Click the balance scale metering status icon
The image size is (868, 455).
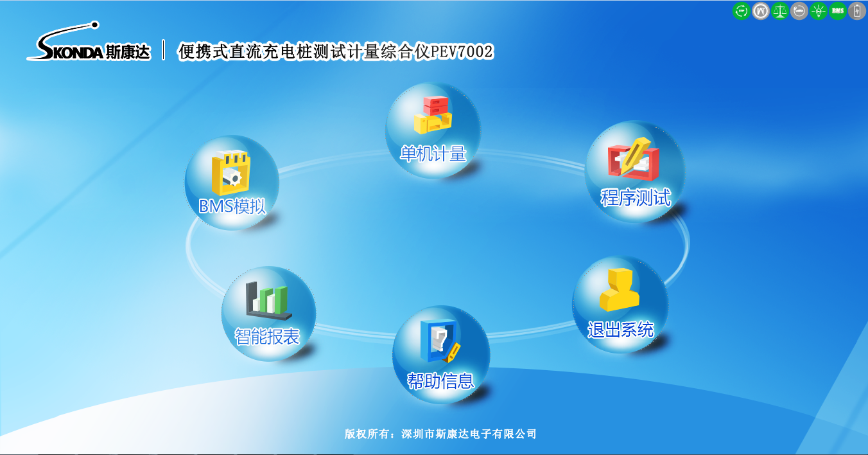[779, 11]
